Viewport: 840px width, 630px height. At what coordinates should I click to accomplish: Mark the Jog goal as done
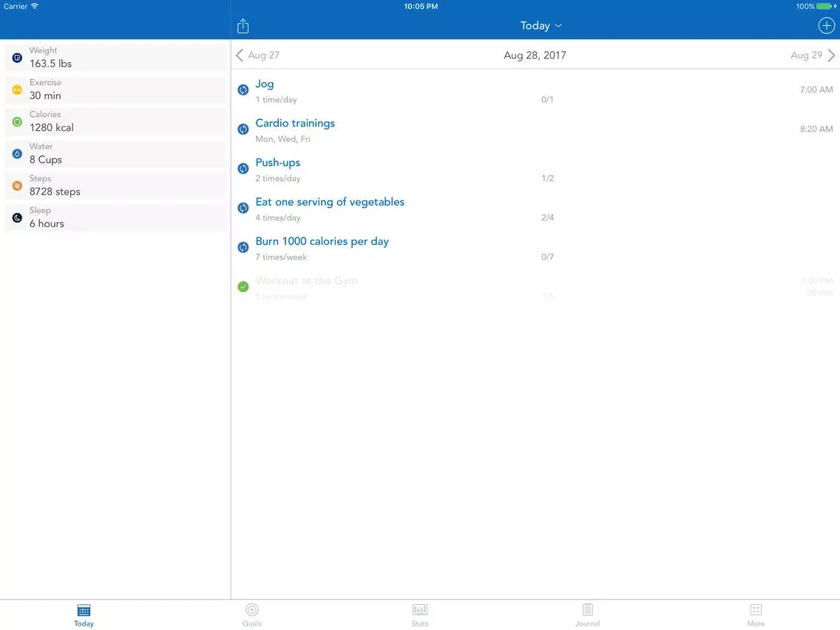point(243,89)
